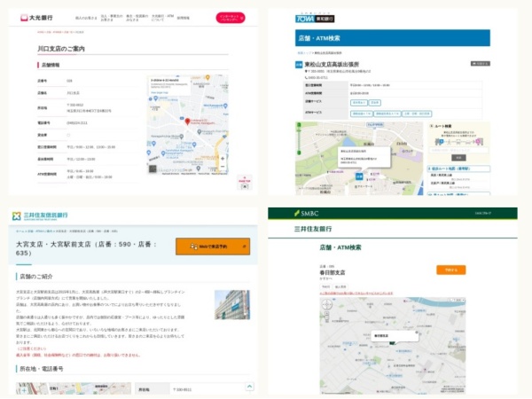532x399 pixels.
Task: Click the first store service tag
Action: (x=358, y=103)
